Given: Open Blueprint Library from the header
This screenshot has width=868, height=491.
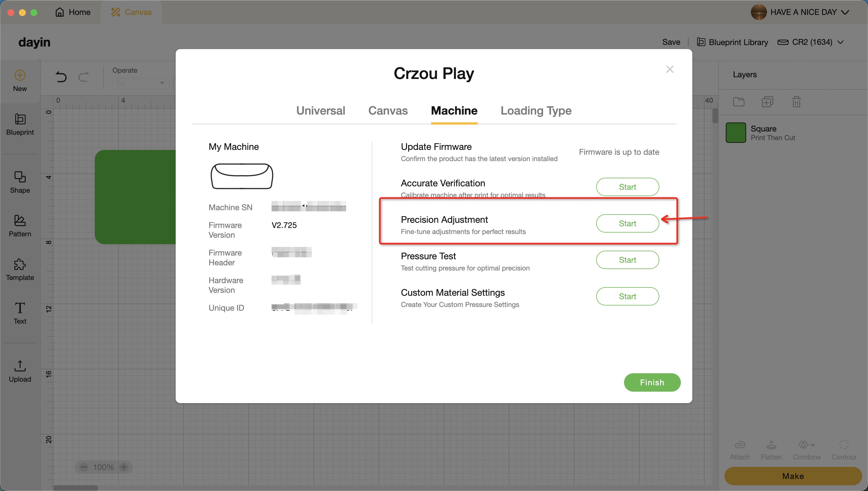Looking at the screenshot, I should [733, 42].
